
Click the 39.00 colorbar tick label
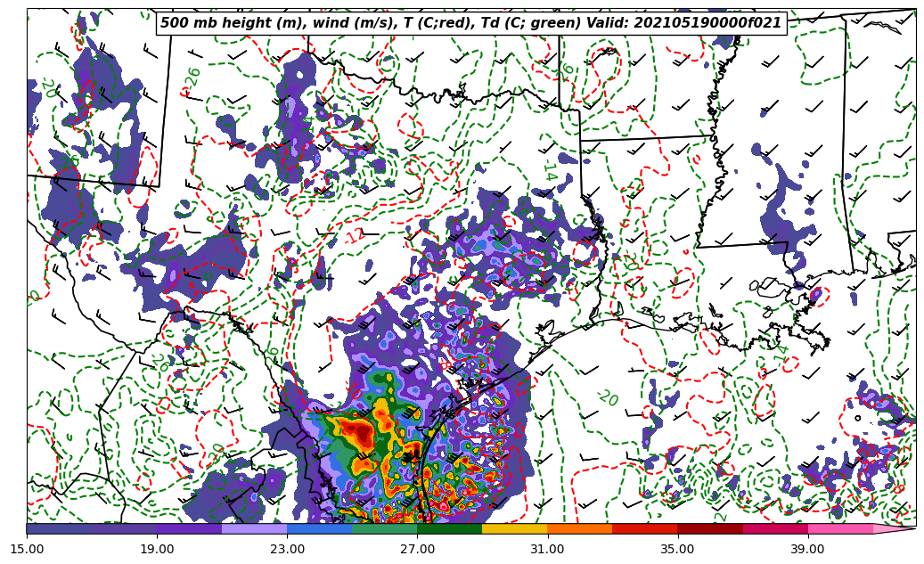[807, 549]
